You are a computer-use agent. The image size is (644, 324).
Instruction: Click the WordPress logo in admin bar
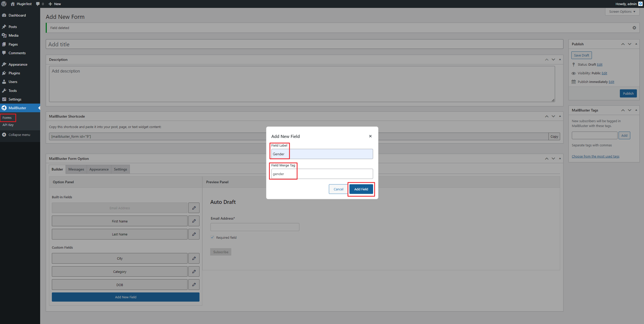click(4, 4)
